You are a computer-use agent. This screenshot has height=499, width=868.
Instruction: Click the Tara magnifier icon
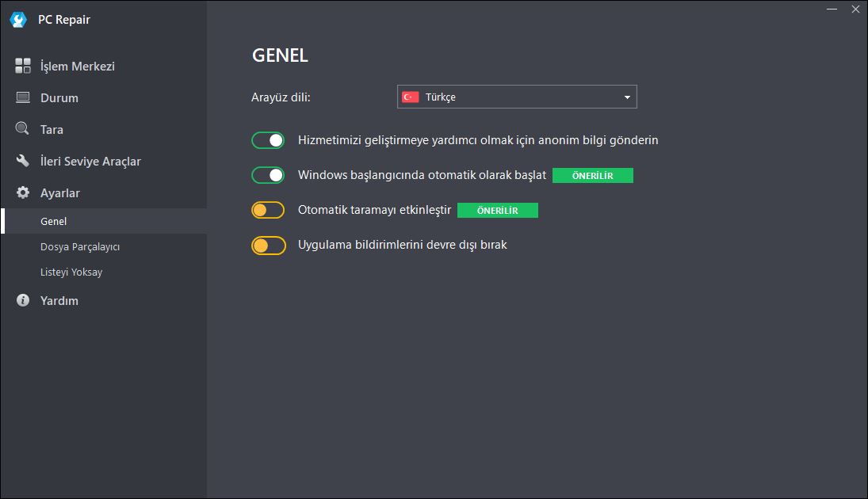tap(22, 129)
